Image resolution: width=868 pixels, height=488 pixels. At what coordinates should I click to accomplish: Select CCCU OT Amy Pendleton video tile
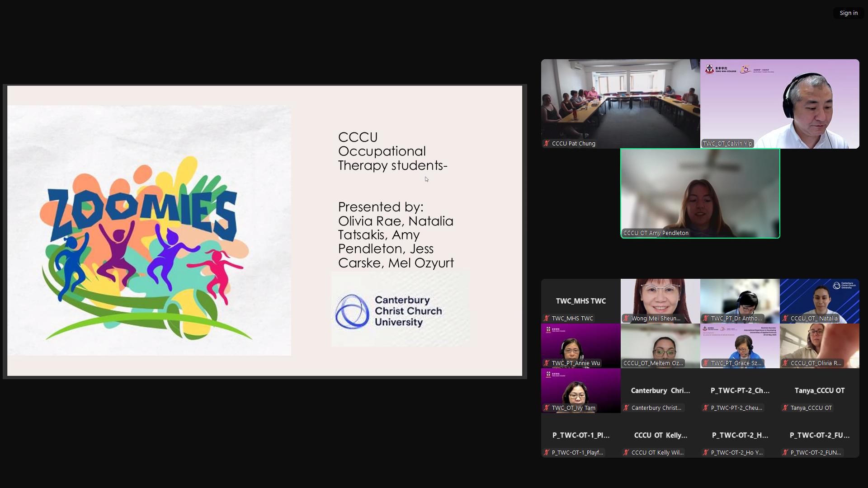point(700,193)
